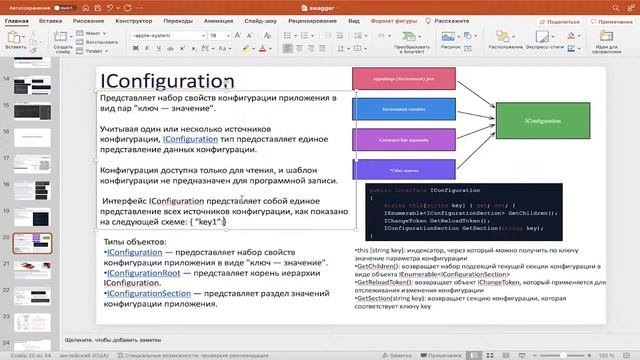
Task: Open the Макет layout dropdown
Action: coord(91,33)
